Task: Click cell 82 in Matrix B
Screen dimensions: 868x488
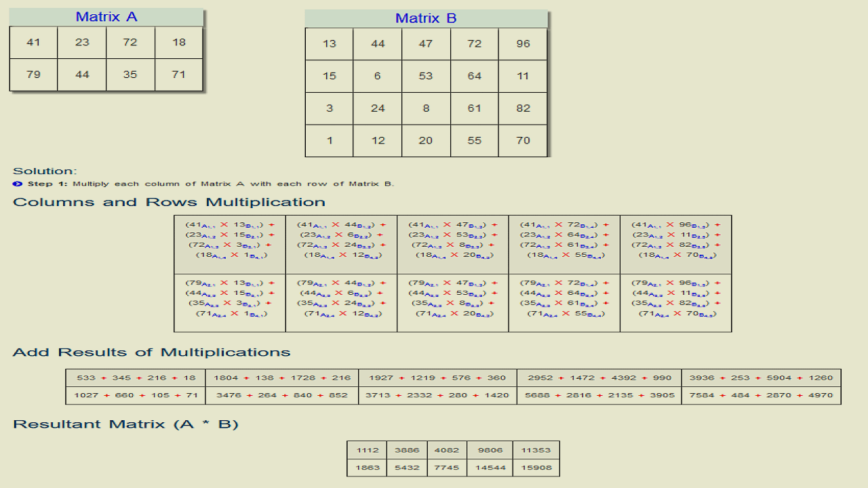Action: click(x=523, y=108)
